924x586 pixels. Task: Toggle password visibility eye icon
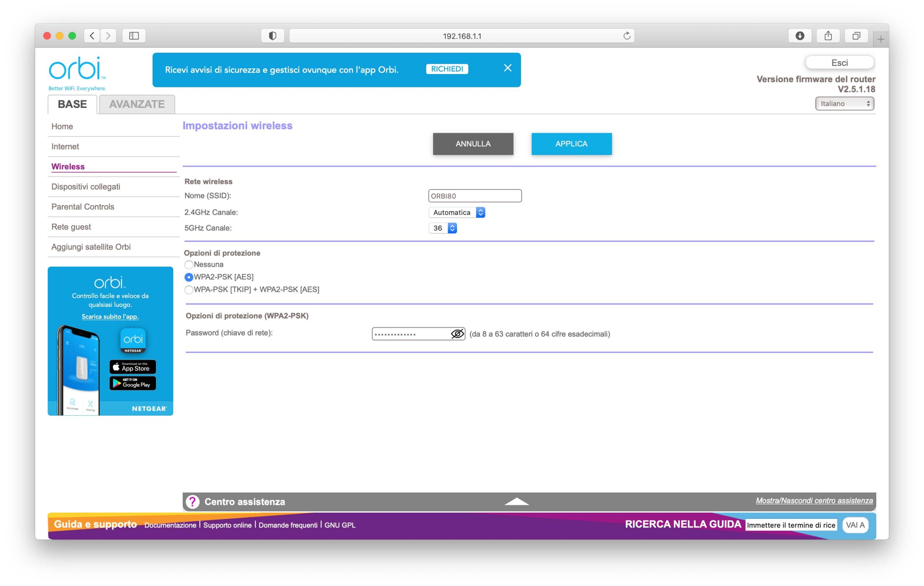coord(457,334)
